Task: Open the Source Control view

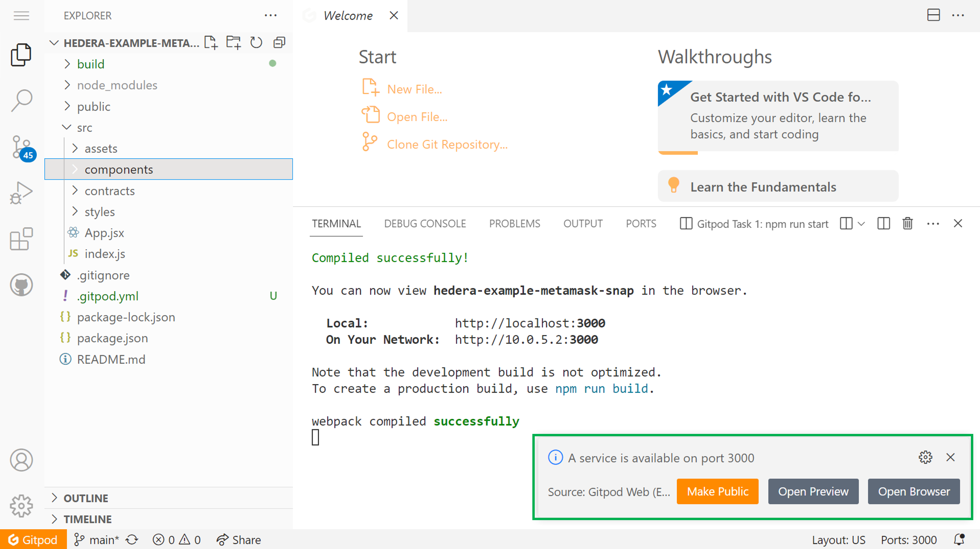Action: 21,147
